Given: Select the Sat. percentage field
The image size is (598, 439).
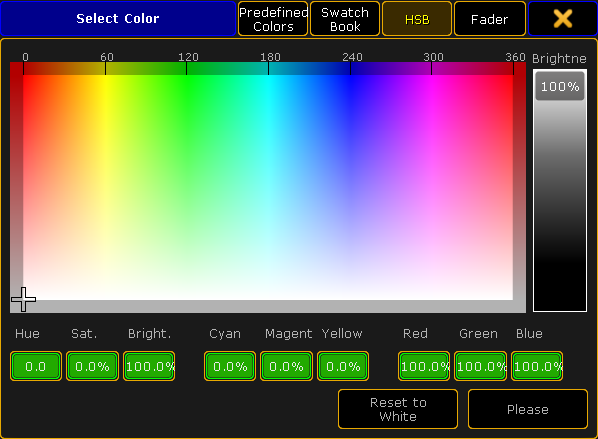Looking at the screenshot, I should (x=92, y=366).
